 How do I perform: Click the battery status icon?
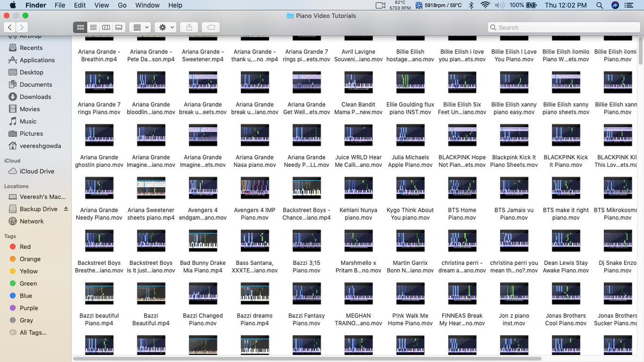click(532, 5)
